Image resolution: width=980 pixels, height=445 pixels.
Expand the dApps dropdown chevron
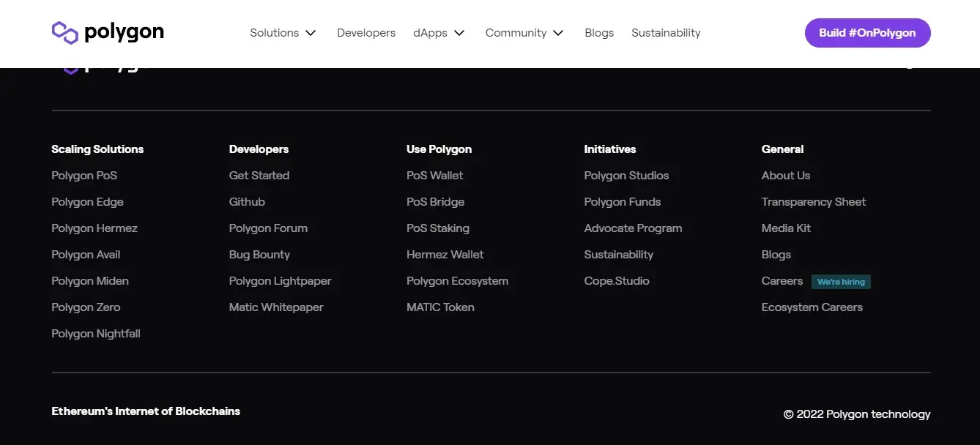(459, 33)
